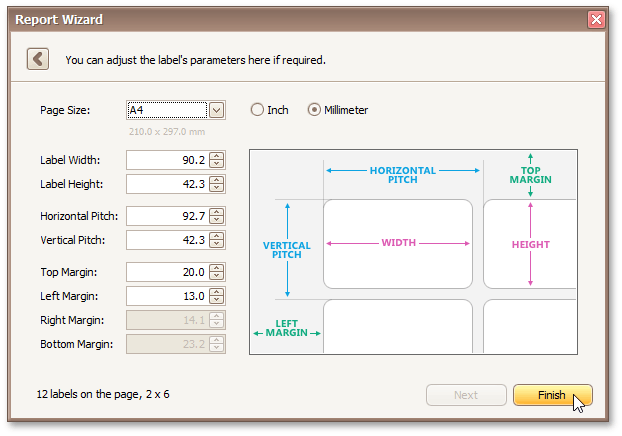Select the Millimeter radio button
Screen dimensions: 622x436
[315, 110]
